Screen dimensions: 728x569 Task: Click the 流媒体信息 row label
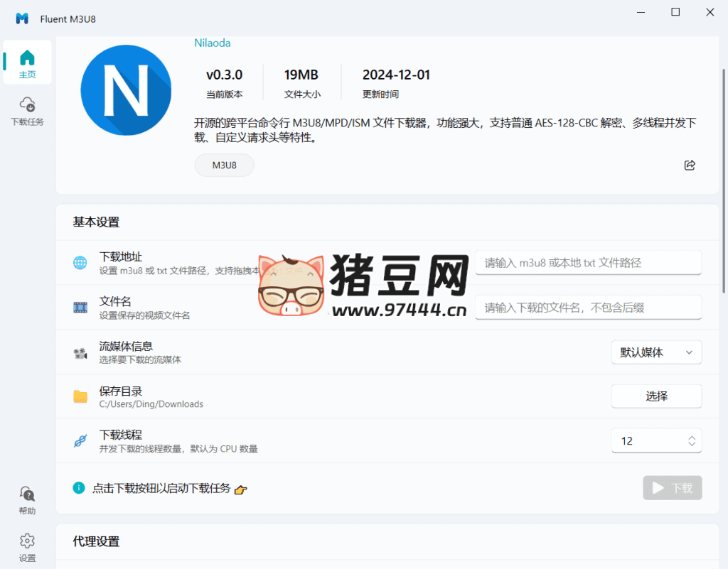tap(126, 346)
